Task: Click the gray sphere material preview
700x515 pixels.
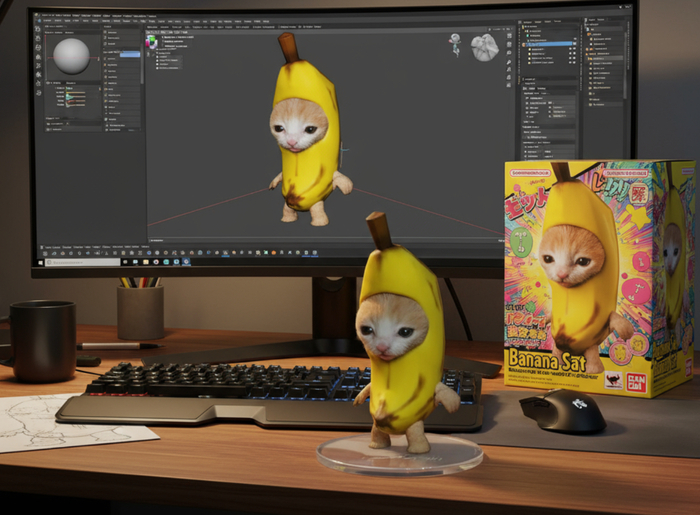Action: [71, 55]
